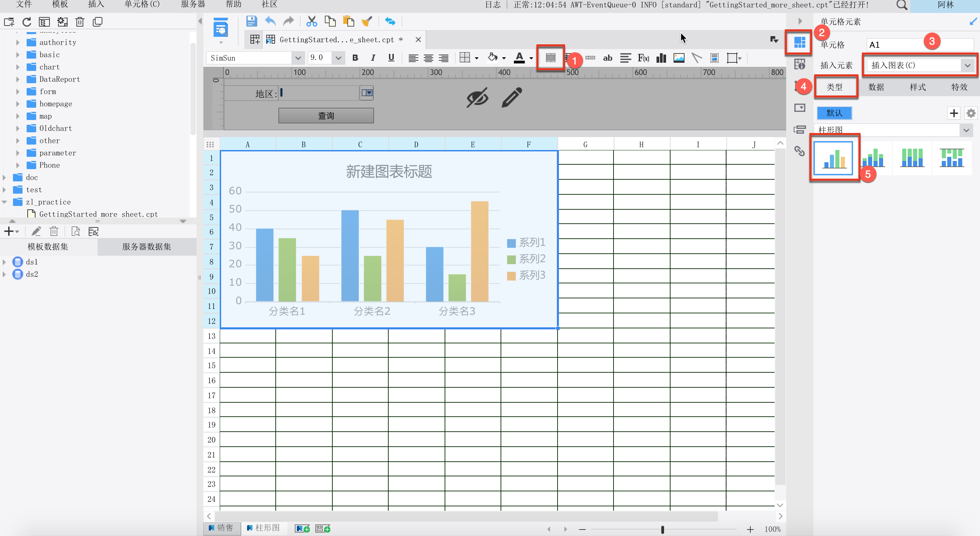
Task: Toggle parameter pane hidden eye icon
Action: click(477, 98)
